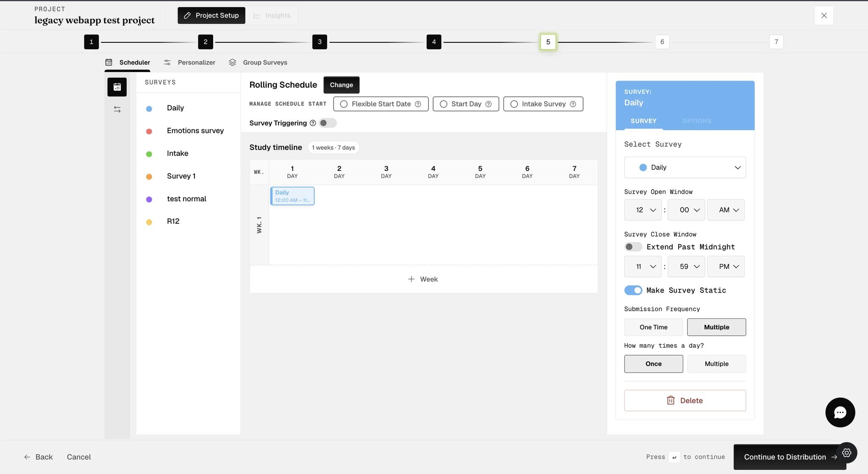Open the Insights tab

(272, 16)
